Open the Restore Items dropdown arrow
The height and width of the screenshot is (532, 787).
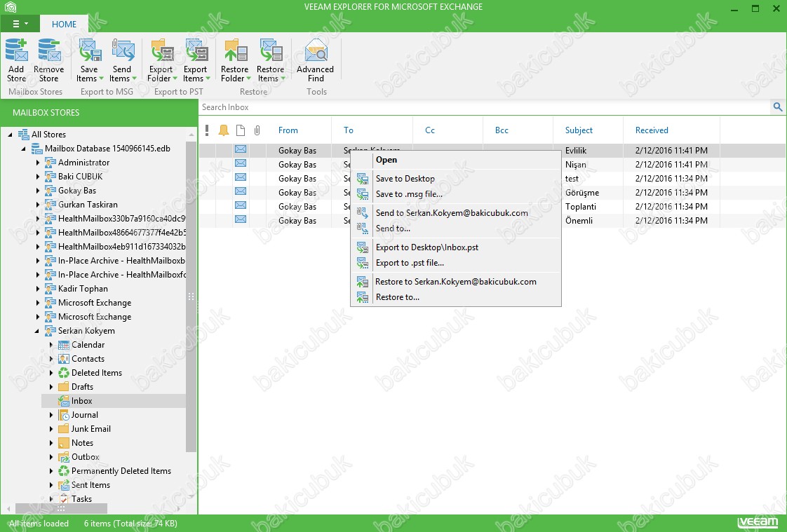tap(283, 79)
